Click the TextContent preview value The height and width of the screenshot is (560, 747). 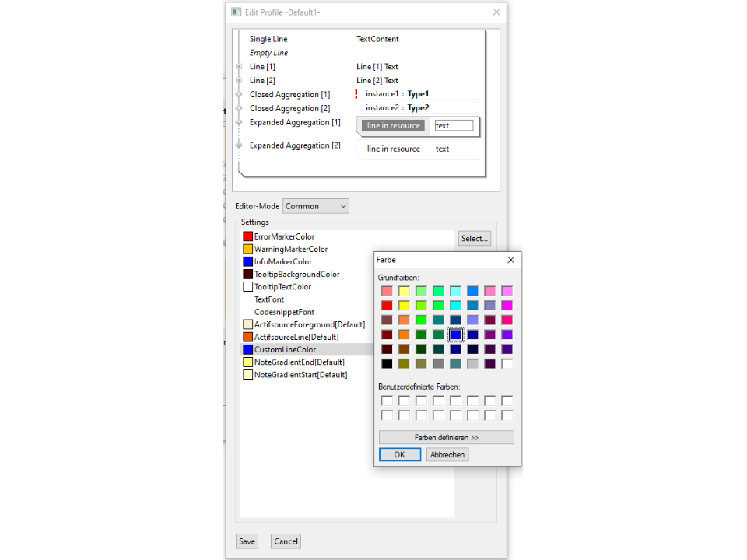(x=378, y=39)
